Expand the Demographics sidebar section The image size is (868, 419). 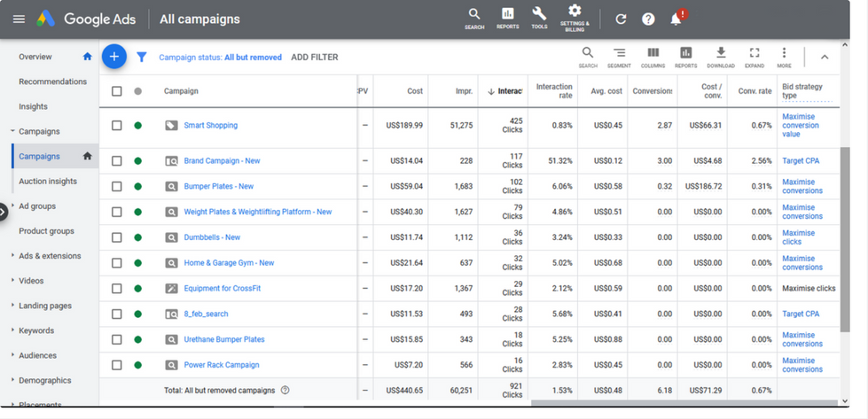point(12,380)
